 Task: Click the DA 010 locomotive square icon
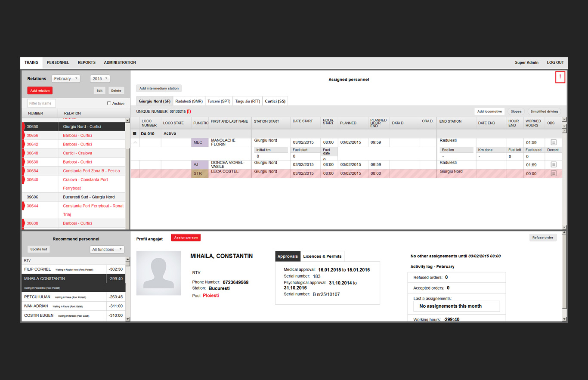pos(135,134)
